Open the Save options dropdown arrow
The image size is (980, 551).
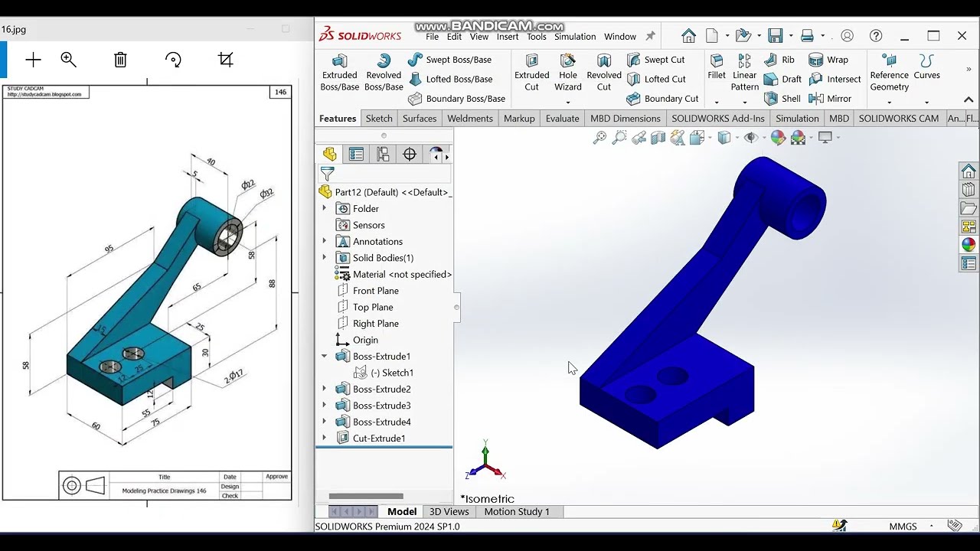coord(791,36)
